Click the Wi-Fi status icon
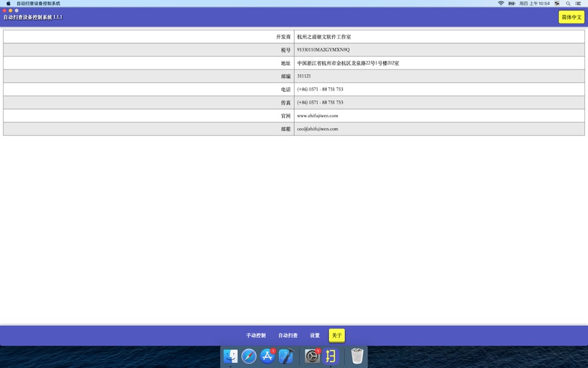This screenshot has width=588, height=368. [x=501, y=3]
